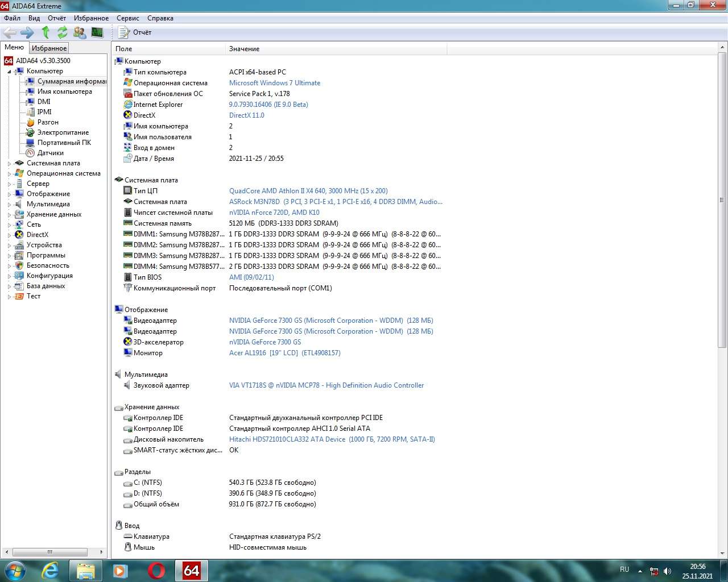Switch to the Меню tab
Screen dimensions: 728x582
point(14,48)
